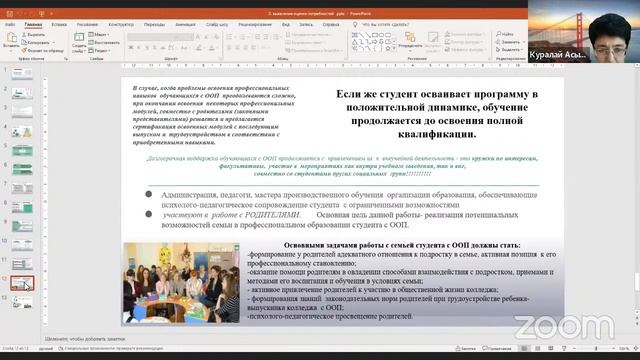Click the Save icon in quick access toolbar
The height and width of the screenshot is (360, 640).
click(10, 13)
